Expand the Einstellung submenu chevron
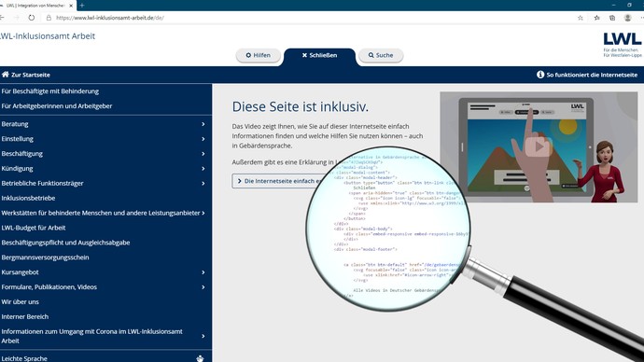 pyautogui.click(x=203, y=139)
